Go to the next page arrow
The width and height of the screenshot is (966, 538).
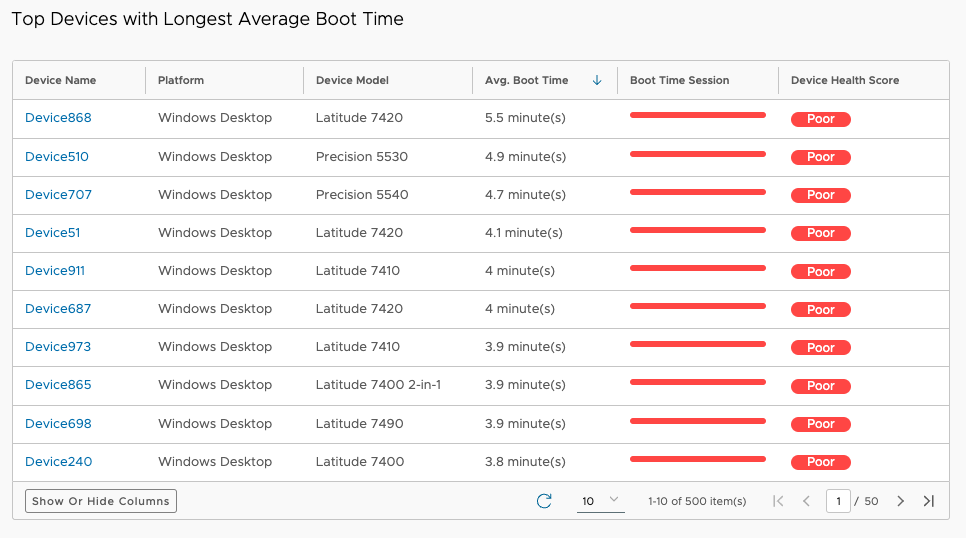click(900, 501)
